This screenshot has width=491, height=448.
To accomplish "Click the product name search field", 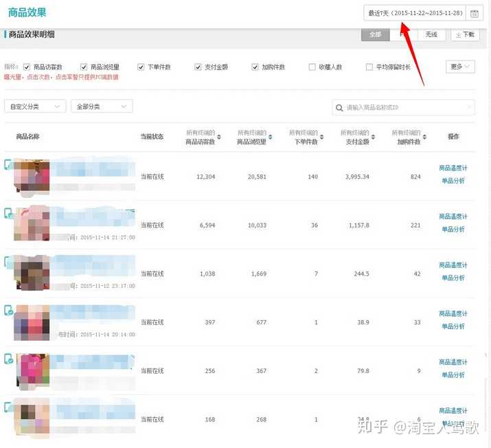I will (405, 107).
